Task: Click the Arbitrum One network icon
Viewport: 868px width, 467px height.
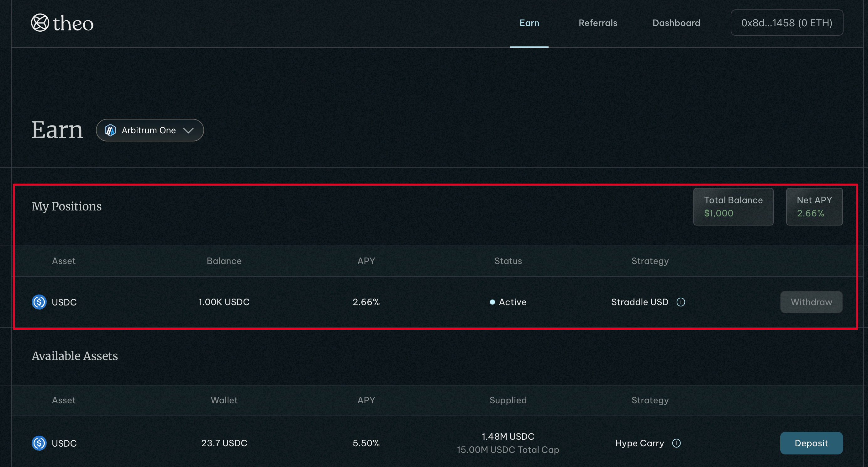Action: point(110,130)
